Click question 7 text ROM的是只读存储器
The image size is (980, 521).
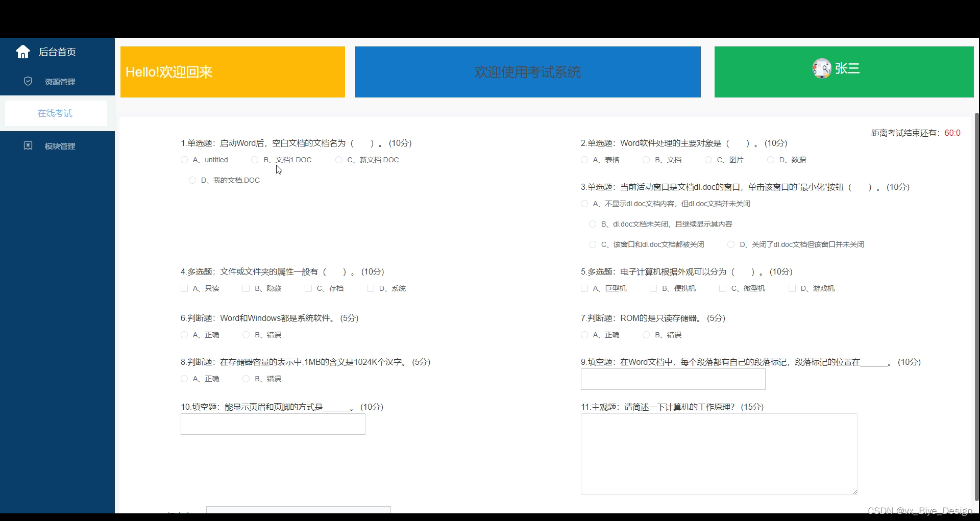[653, 318]
